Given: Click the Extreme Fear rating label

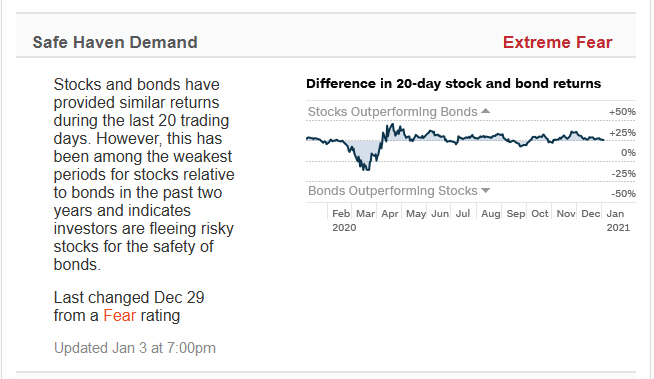Looking at the screenshot, I should point(557,42).
